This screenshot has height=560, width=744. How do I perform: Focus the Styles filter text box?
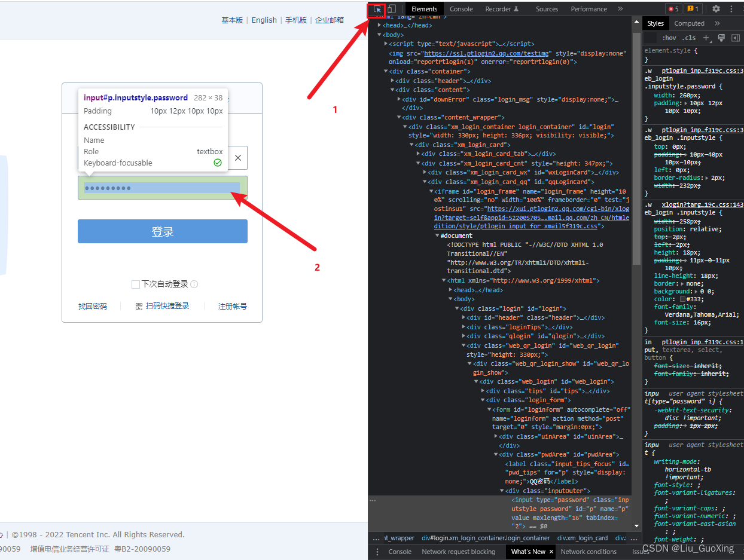[x=650, y=38]
